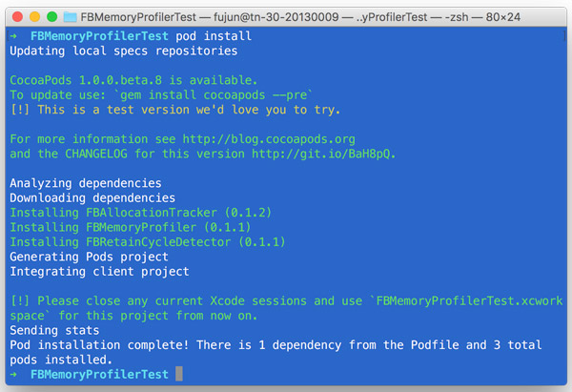Screen dimensions: 572x392
Task: Click the folder proxy icon in title bar
Action: [71, 17]
